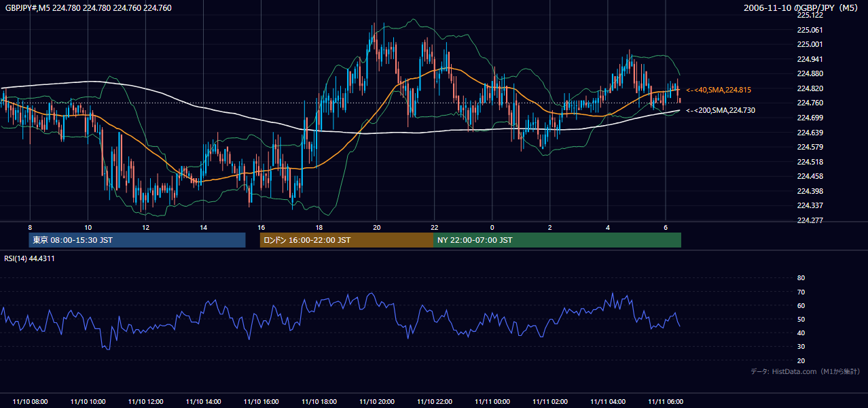Click hour tick 2 under the price chart
The height and width of the screenshot is (408, 868).
coord(550,227)
